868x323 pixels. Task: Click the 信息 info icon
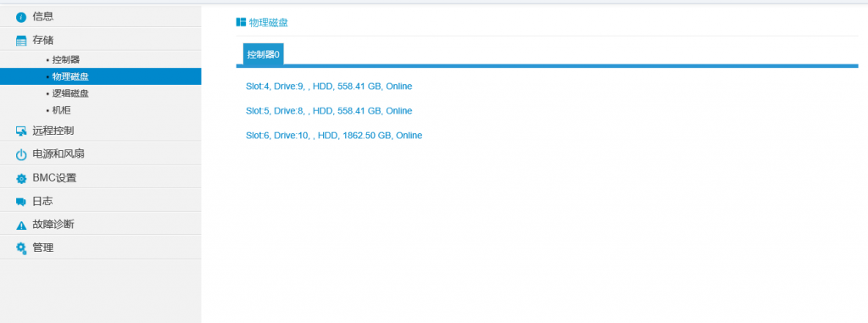point(21,17)
